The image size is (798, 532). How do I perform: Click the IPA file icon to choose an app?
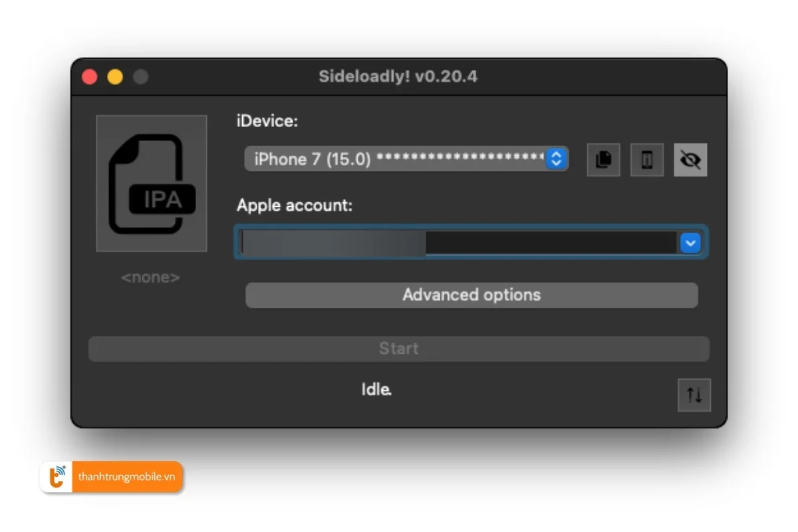[x=152, y=184]
